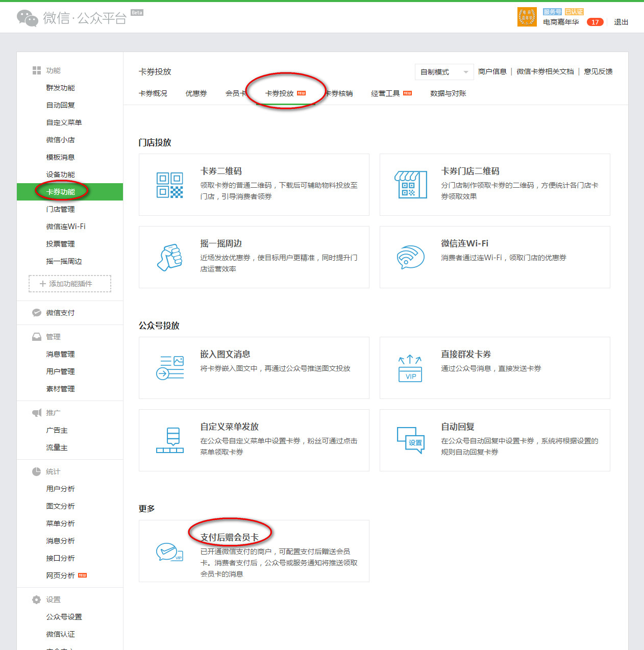The height and width of the screenshot is (650, 644).
Task: Click the 添加功能插件 button
Action: [70, 284]
